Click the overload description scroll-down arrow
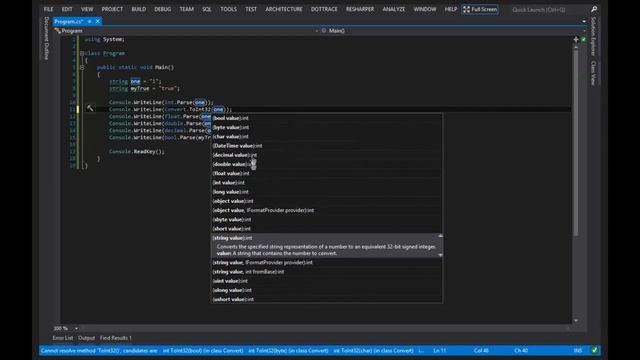This screenshot has height=360, width=640. 440,255
